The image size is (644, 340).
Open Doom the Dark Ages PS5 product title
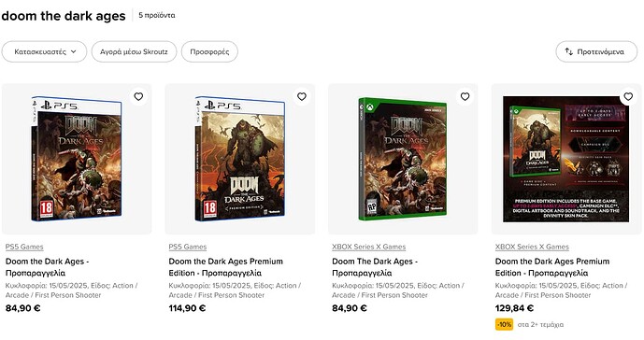pyautogui.click(x=48, y=267)
